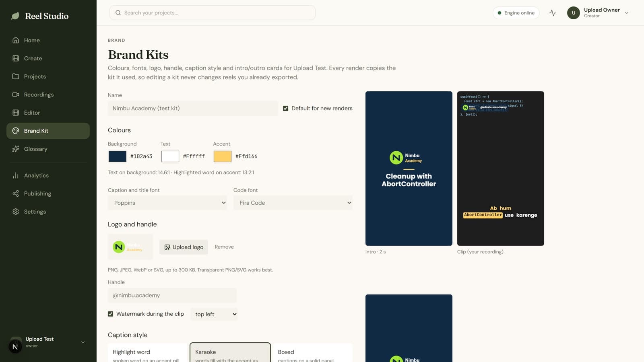Click the green Engine online status dot
This screenshot has height=362, width=644.
point(500,13)
